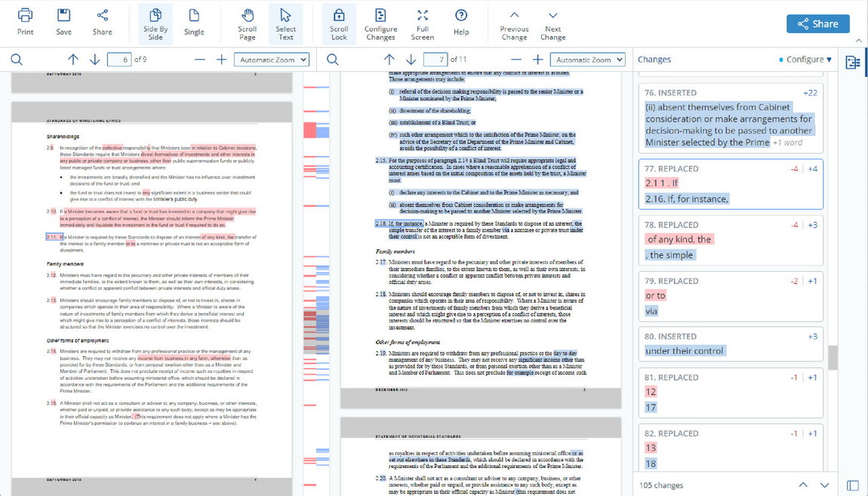Save the comparison document
Viewport: 868px width, 496px height.
[x=64, y=22]
